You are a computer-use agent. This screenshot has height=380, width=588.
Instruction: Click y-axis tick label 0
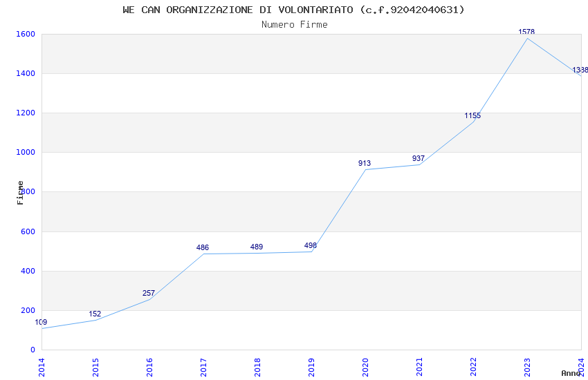(33, 350)
